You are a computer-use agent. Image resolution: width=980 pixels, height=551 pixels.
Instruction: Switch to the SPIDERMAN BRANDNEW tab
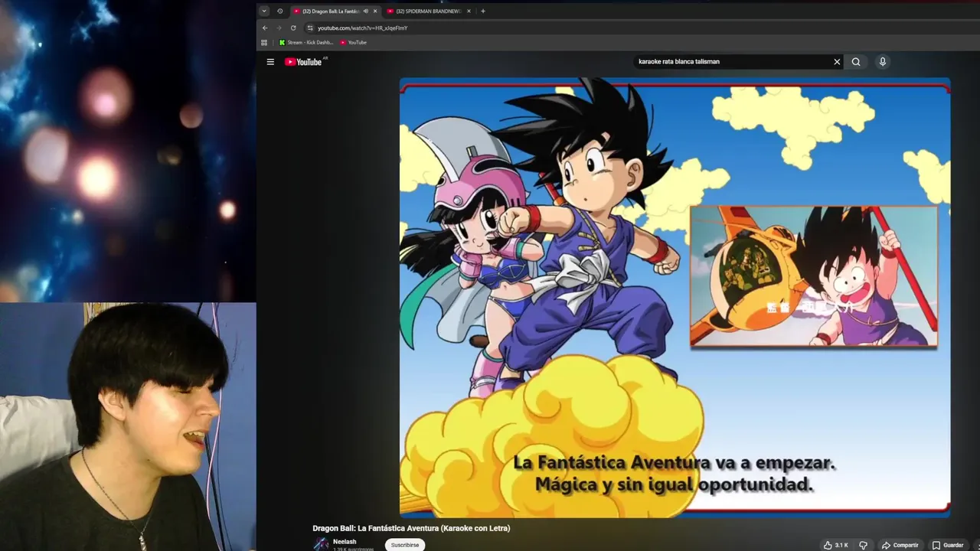(429, 11)
